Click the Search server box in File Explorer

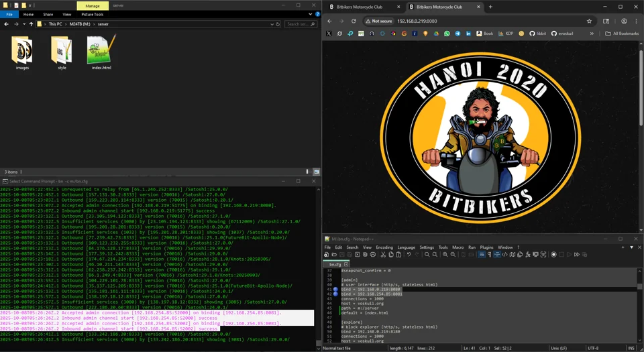[301, 24]
